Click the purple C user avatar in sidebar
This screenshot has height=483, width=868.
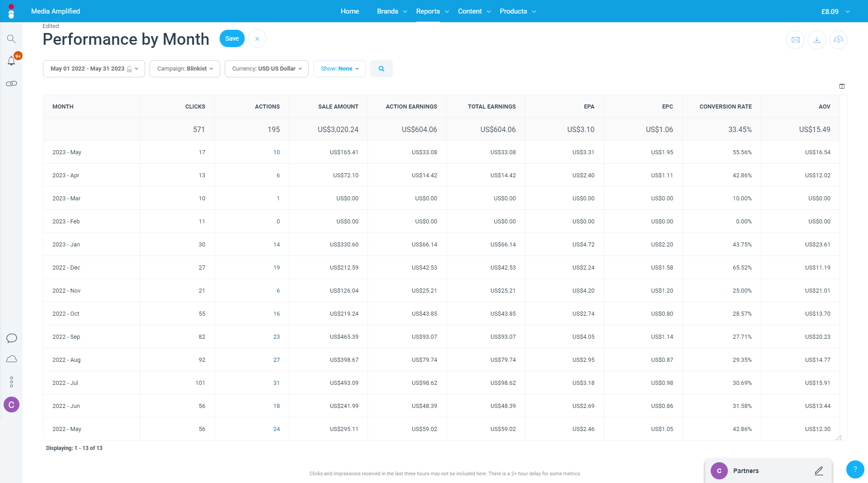(x=11, y=405)
